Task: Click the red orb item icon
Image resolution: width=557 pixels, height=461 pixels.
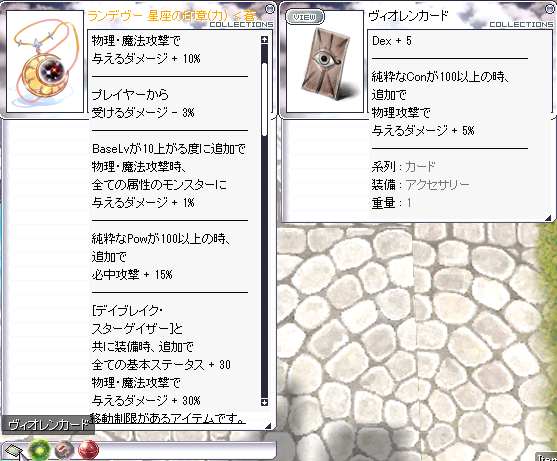Action: (x=88, y=450)
